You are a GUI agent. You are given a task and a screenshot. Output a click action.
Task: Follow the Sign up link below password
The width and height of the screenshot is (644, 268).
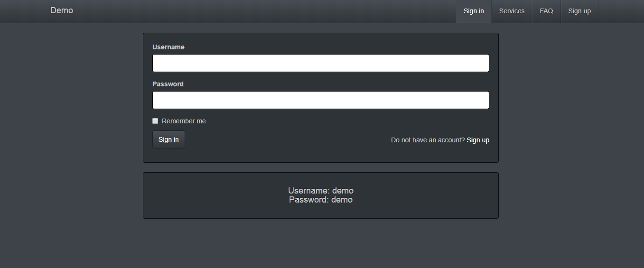[x=478, y=140]
